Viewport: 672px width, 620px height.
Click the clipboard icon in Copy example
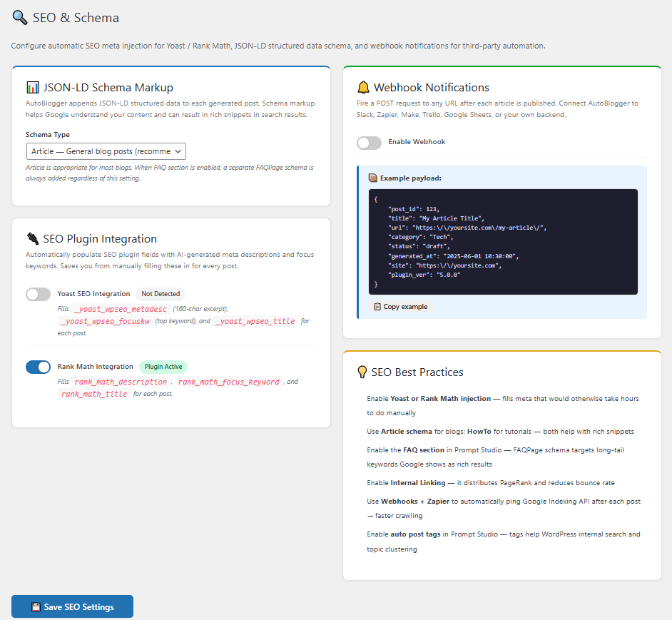(377, 307)
